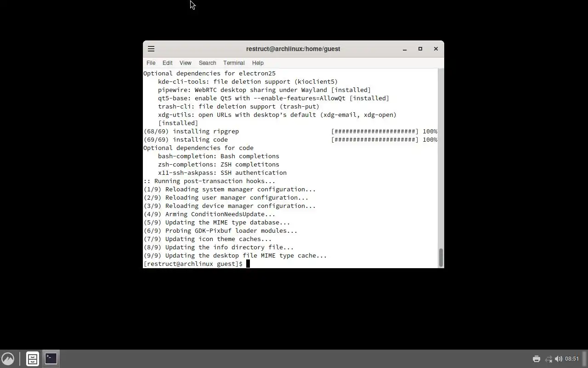
Task: Close the terminal window
Action: 435,49
